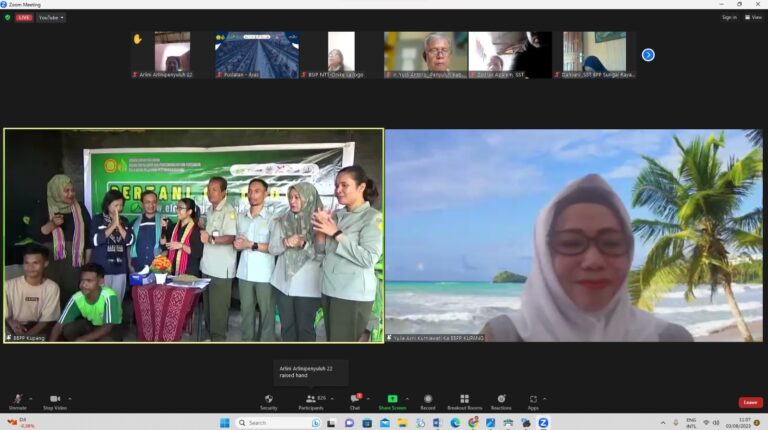
Task: Open the Reactions menu
Action: pyautogui.click(x=501, y=402)
